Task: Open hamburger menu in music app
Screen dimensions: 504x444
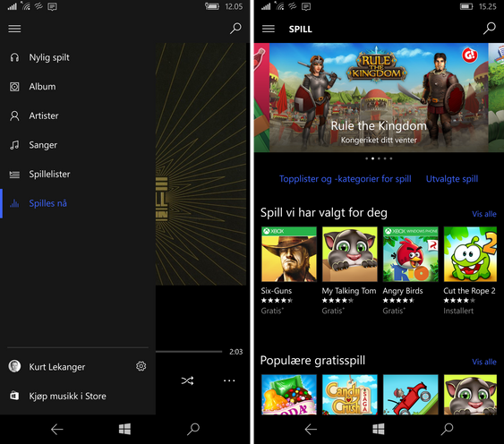Action: tap(14, 29)
